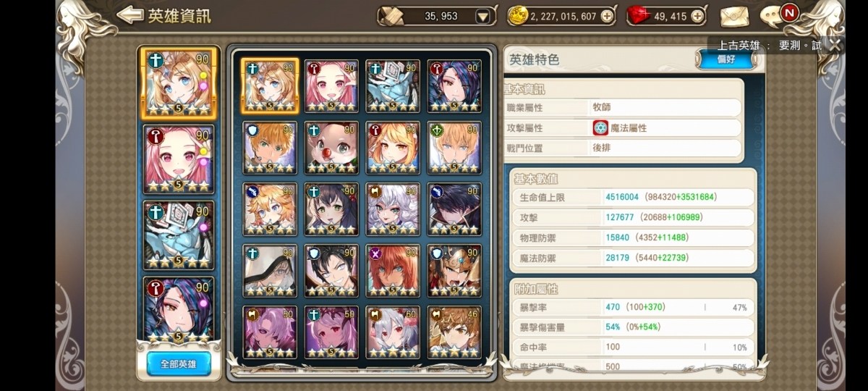
Task: Add gold with the plus beside 2,227,015,607
Action: [x=606, y=16]
